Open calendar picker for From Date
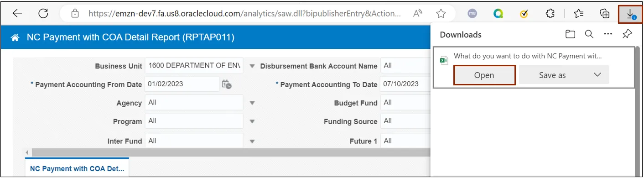Viewport: 644px width, 178px height. pos(226,84)
